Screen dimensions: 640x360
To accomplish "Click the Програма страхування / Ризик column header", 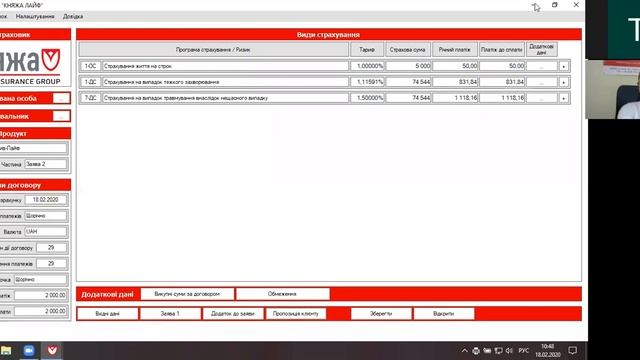I will pyautogui.click(x=213, y=49).
